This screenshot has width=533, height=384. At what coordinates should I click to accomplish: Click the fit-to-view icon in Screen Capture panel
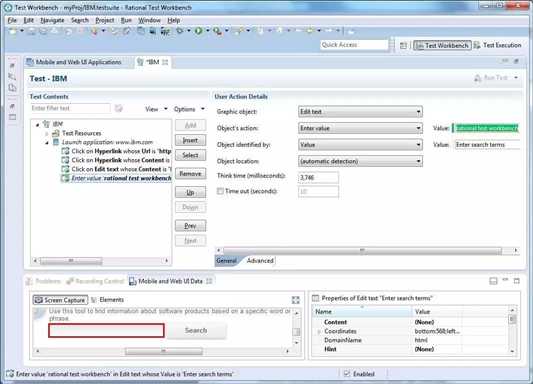(295, 300)
